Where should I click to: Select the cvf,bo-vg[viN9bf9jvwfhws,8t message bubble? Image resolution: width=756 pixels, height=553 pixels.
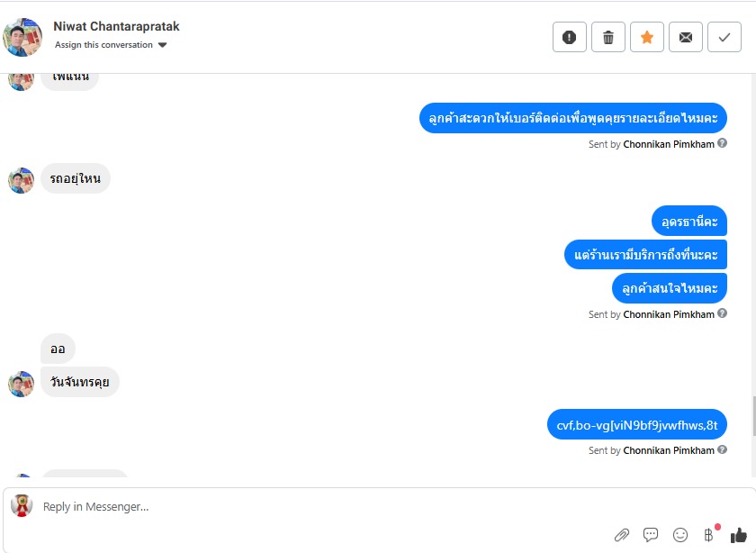click(637, 425)
